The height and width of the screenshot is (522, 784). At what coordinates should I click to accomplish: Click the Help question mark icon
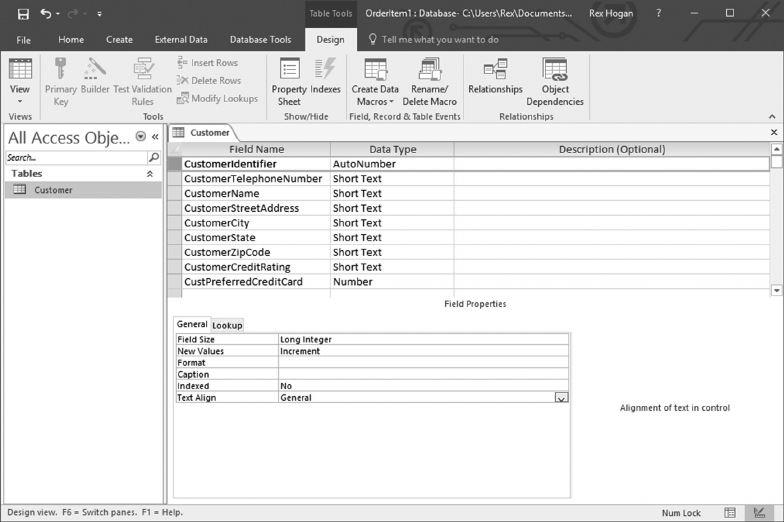click(658, 14)
